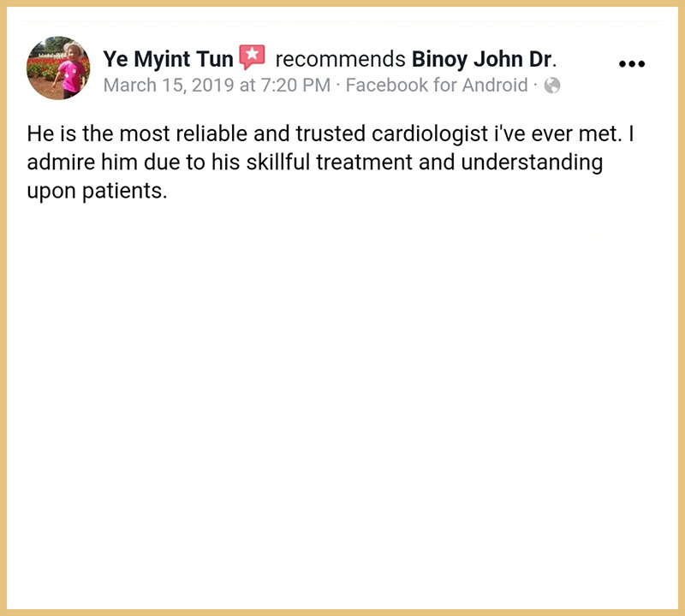Click the word "Dr." after Binoy John
Image resolution: width=685 pixels, height=616 pixels.
click(545, 60)
